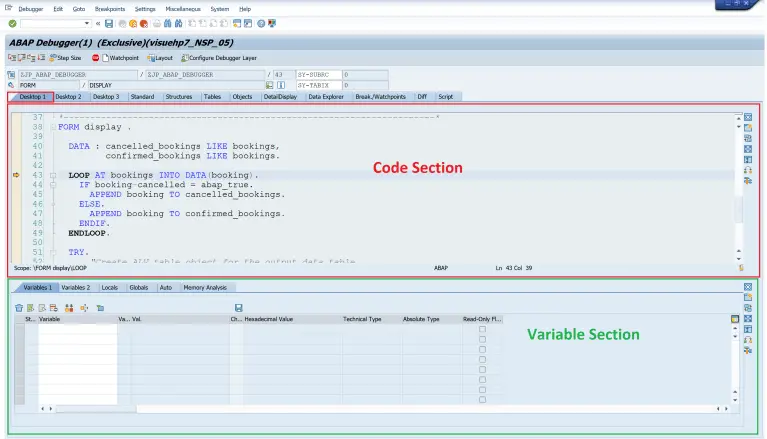Click the Delete trash icon in variables toolbar

click(19, 308)
